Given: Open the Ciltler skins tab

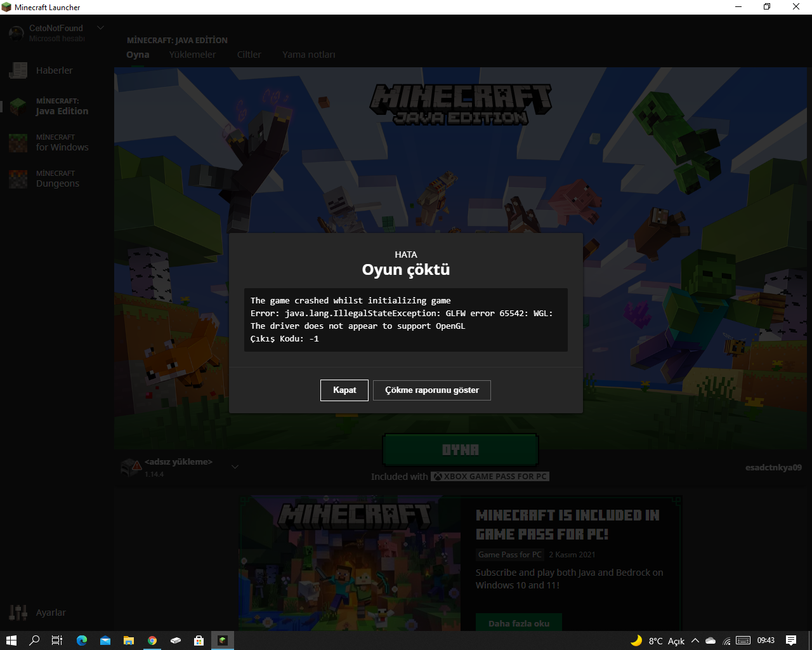Looking at the screenshot, I should 249,55.
